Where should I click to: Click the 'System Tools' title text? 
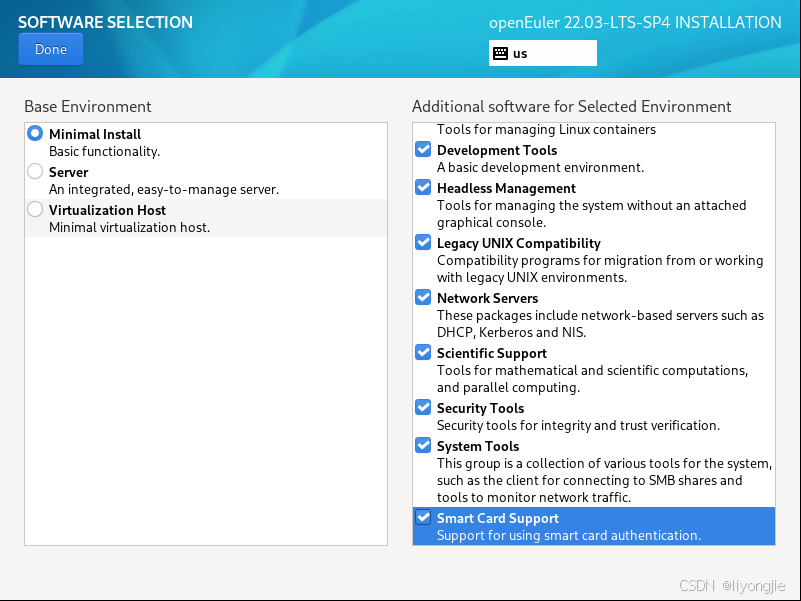click(478, 447)
